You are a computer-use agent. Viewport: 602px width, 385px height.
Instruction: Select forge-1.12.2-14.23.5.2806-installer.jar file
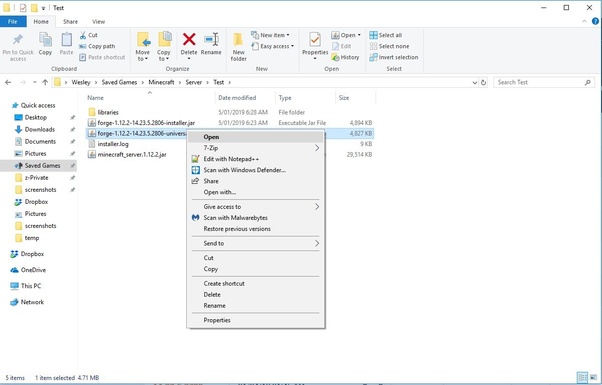pos(146,123)
